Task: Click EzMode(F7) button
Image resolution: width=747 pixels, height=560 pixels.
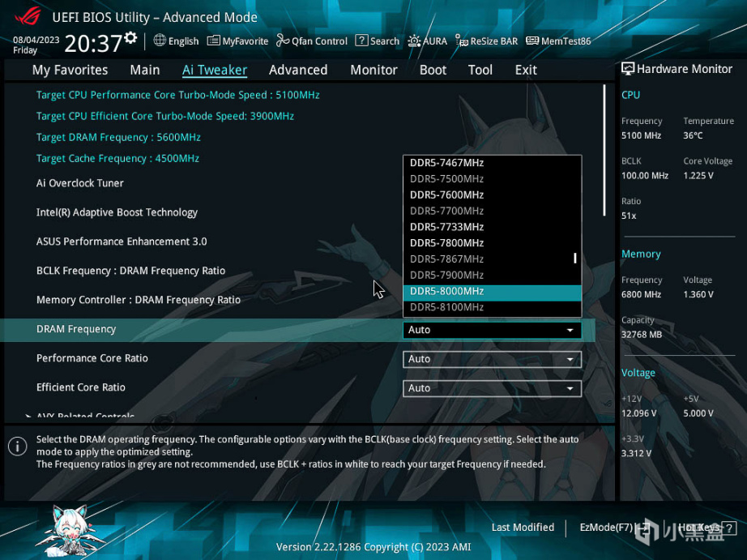Action: pos(606,528)
